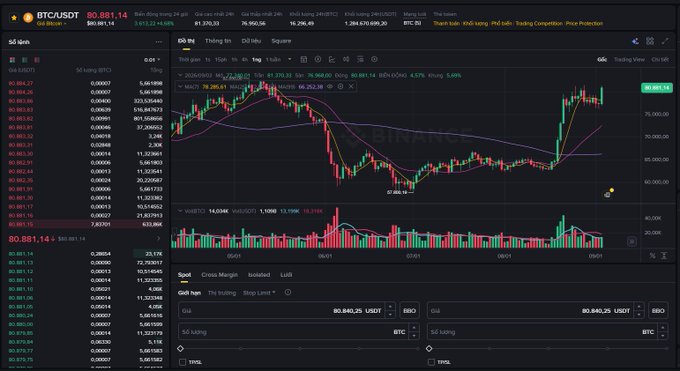Collapse the candle OHLC info row chevron
Screen dimensions: 680x371
[180, 75]
